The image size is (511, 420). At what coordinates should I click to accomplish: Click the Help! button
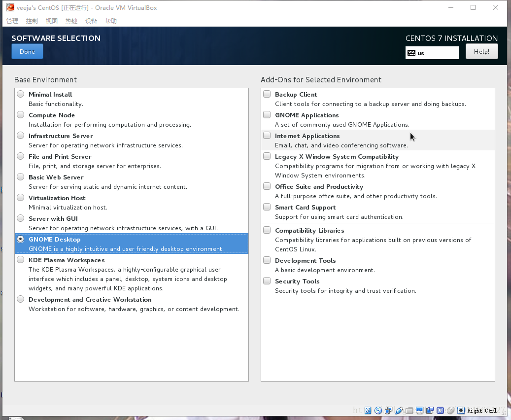[481, 52]
